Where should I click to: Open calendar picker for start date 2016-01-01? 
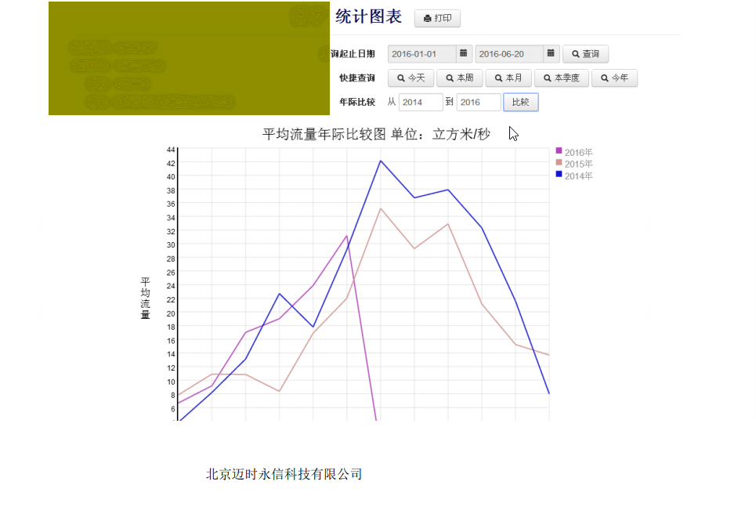click(x=463, y=54)
